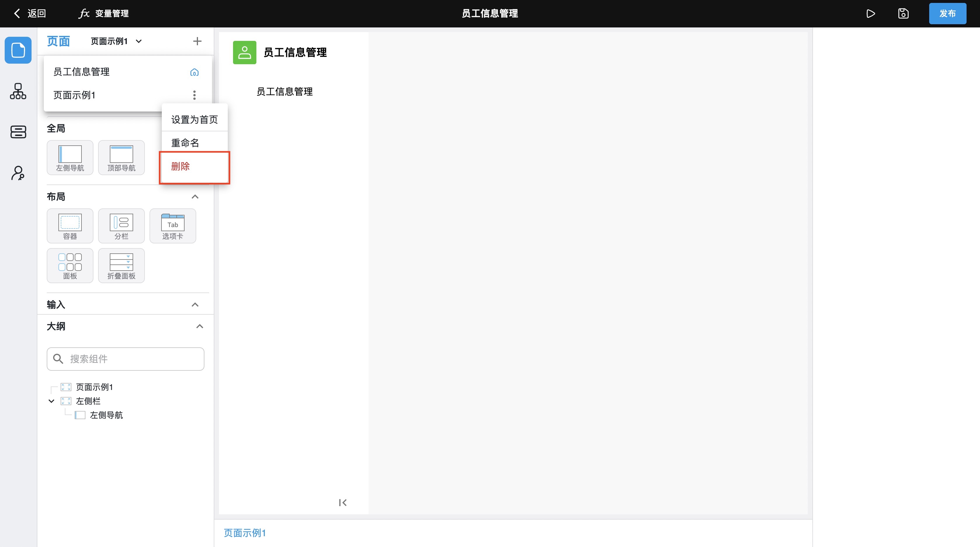Choose 设置为首页 from the context menu
Image resolution: width=980 pixels, height=547 pixels.
pos(194,119)
